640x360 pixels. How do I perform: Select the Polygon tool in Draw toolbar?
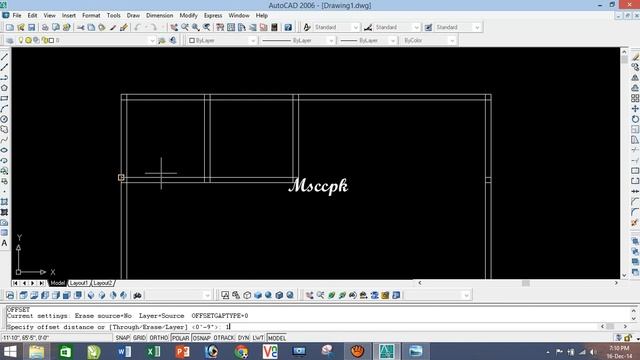4,88
